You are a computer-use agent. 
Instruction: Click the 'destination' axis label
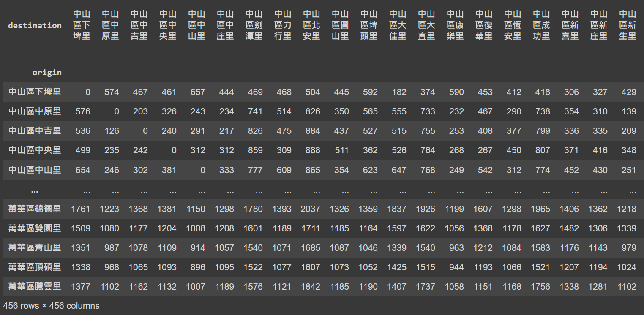pyautogui.click(x=35, y=25)
